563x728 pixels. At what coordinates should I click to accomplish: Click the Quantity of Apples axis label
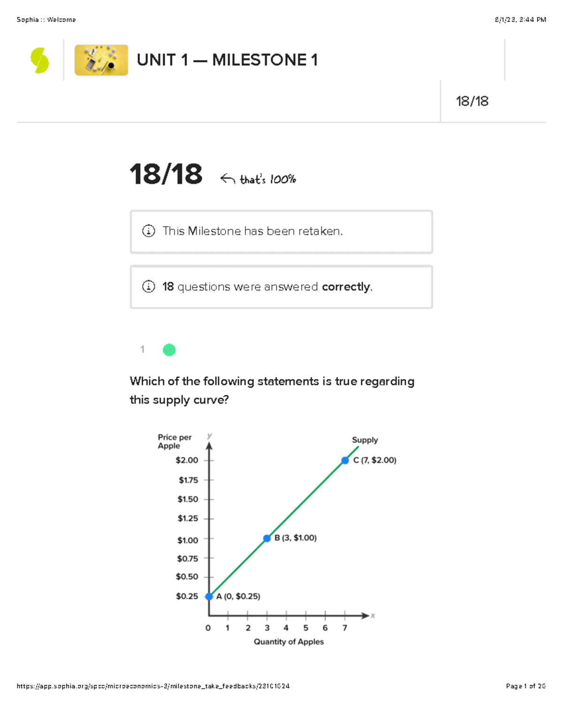click(289, 641)
